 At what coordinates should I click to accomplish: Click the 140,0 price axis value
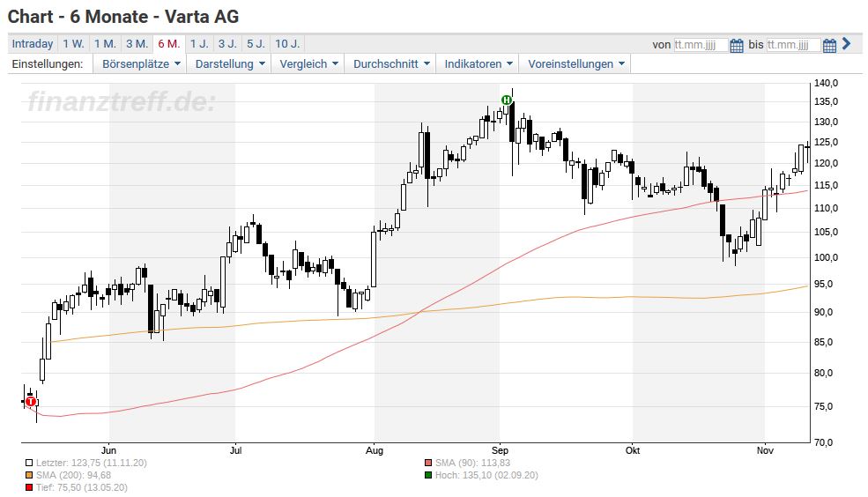point(826,83)
